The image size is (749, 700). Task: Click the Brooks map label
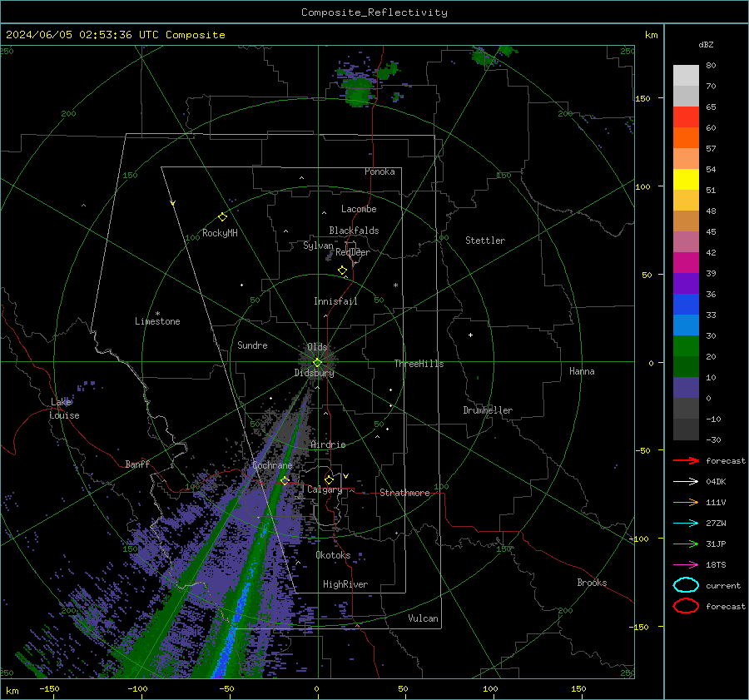(592, 583)
